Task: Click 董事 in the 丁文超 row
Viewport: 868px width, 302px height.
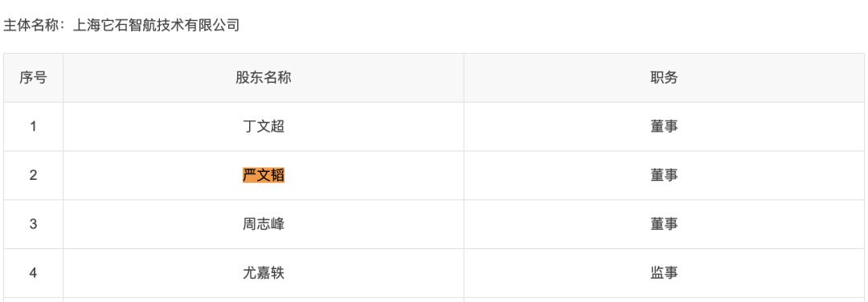Action: pos(664,127)
